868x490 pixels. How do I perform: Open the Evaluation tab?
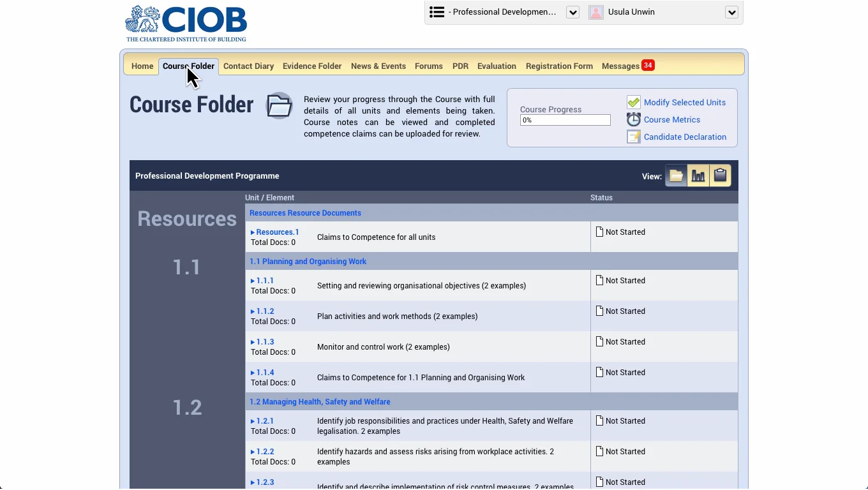pos(497,66)
